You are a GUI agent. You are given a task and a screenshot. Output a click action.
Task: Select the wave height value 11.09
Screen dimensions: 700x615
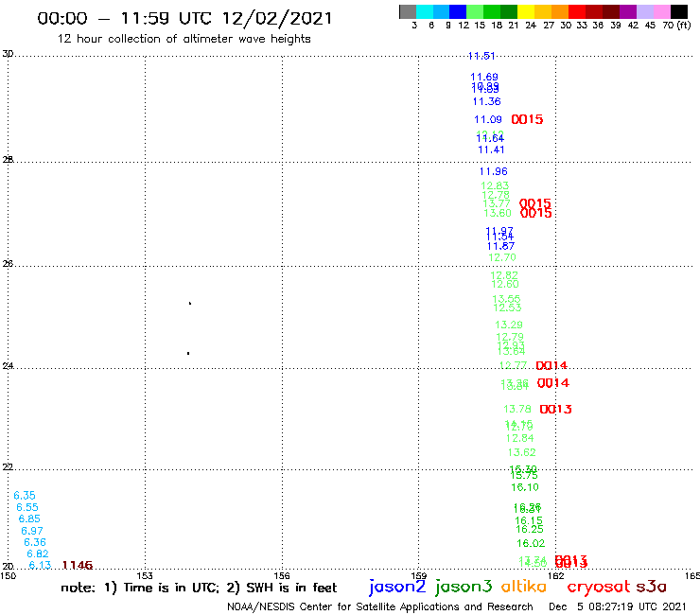pos(488,119)
